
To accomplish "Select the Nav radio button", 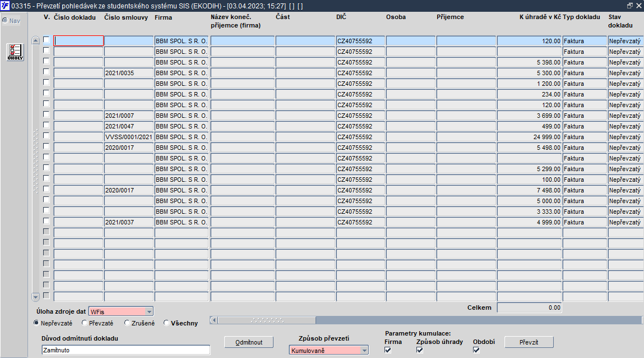I will tap(5, 21).
